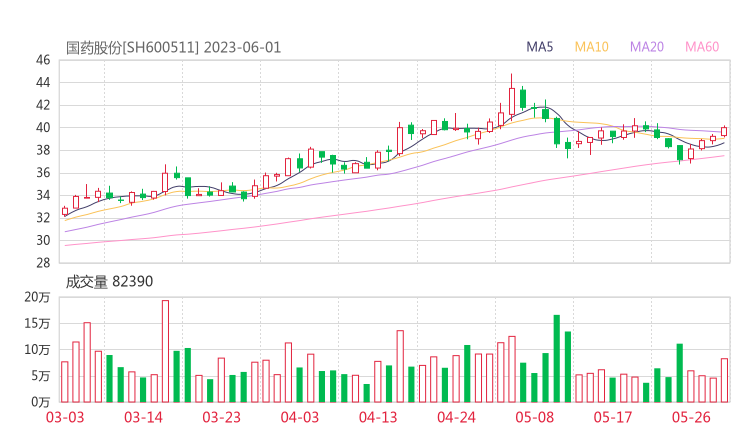Click the 38 price axis label
This screenshot has height=440, width=740.
click(43, 150)
